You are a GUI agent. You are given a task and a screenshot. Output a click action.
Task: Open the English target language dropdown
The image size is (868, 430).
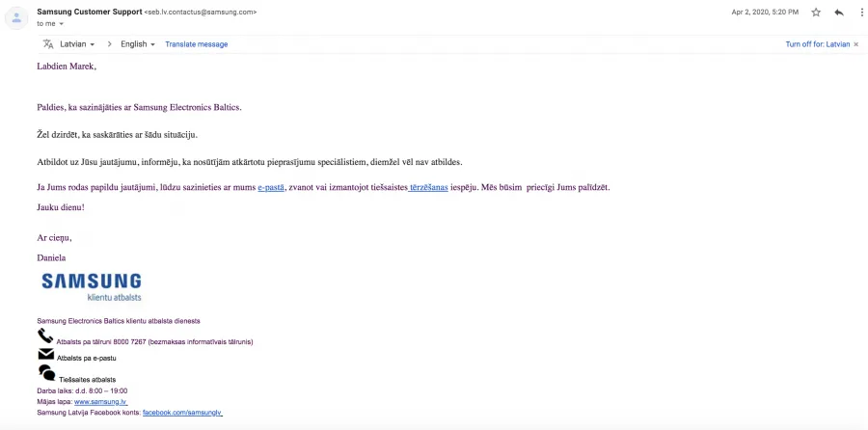click(x=138, y=44)
